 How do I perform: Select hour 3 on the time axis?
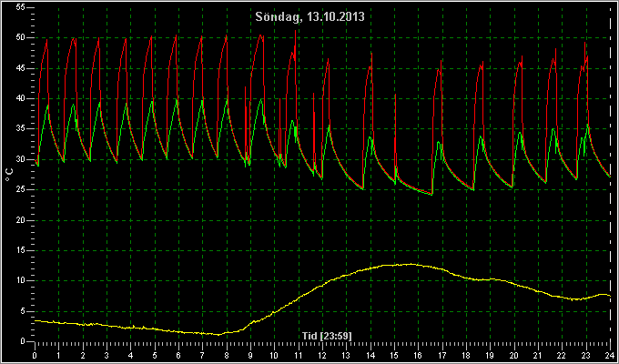[107, 355]
